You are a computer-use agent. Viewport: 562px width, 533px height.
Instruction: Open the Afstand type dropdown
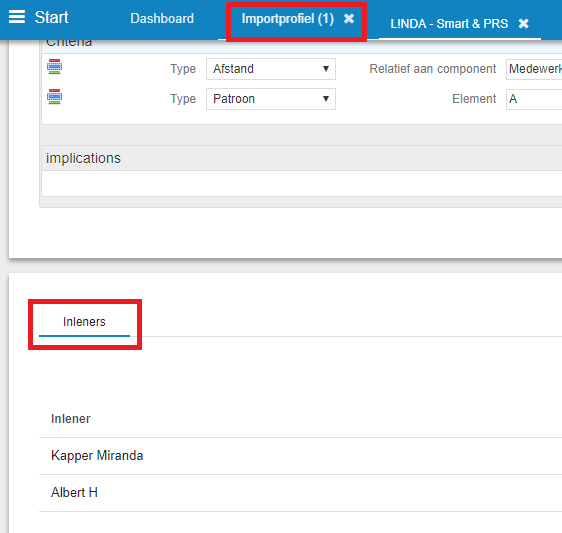271,69
